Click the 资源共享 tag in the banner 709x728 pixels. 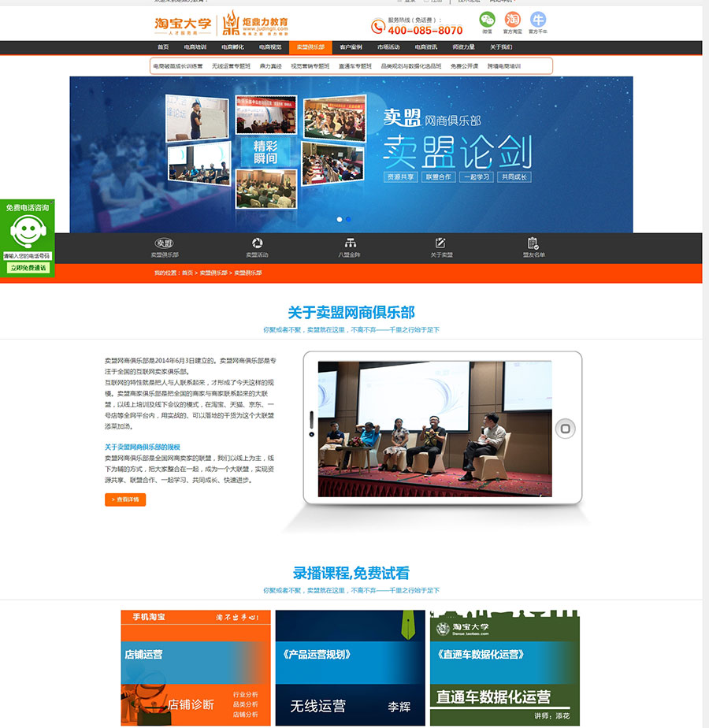(401, 177)
